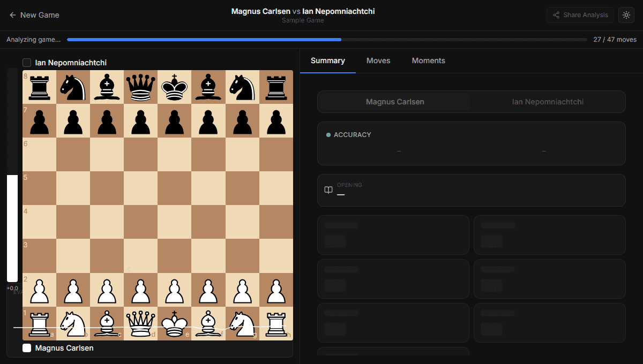
Task: Open the Moves tab
Action: tap(378, 60)
